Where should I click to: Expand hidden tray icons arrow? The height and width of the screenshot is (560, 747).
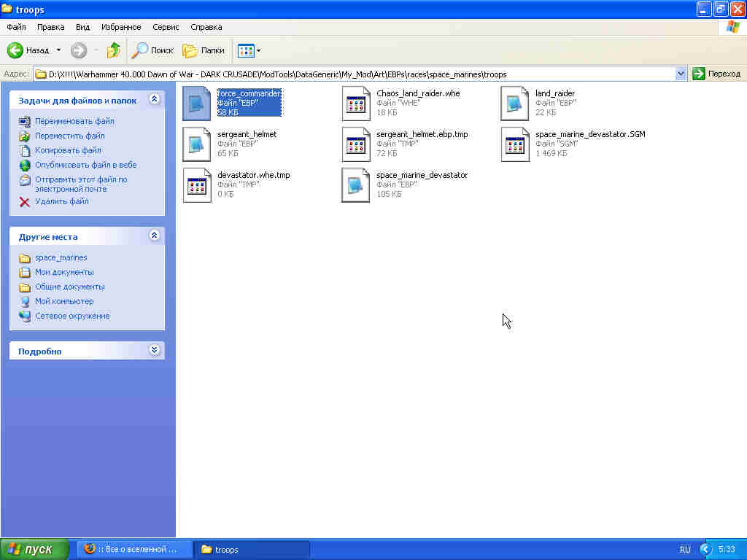tap(705, 550)
